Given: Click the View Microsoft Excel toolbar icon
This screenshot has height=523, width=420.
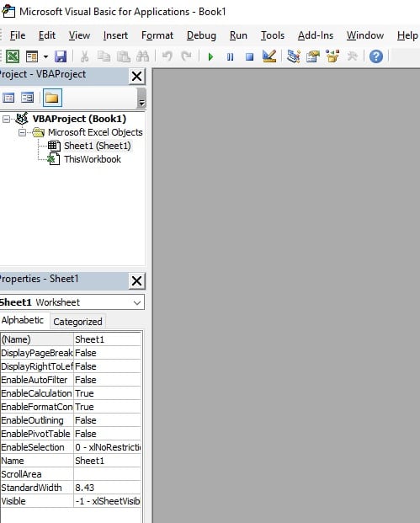Looking at the screenshot, I should pyautogui.click(x=13, y=56).
